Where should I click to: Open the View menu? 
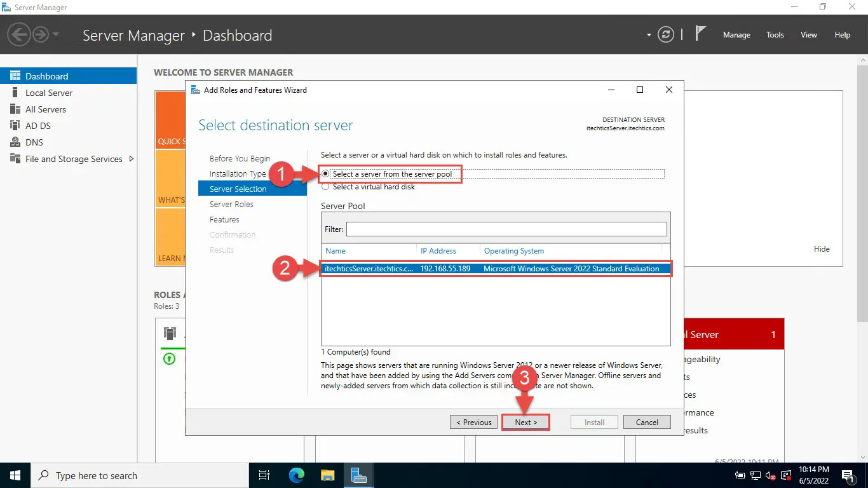tap(809, 35)
